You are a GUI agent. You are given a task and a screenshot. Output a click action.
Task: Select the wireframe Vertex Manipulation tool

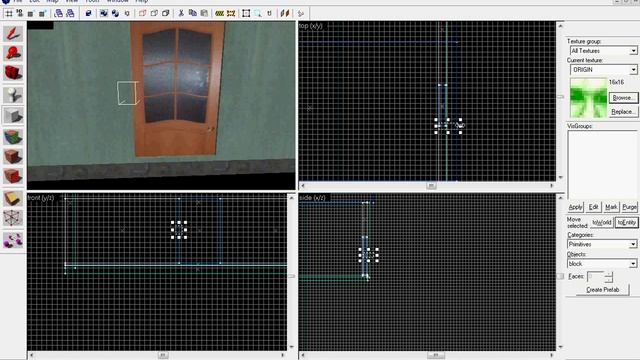click(13, 218)
